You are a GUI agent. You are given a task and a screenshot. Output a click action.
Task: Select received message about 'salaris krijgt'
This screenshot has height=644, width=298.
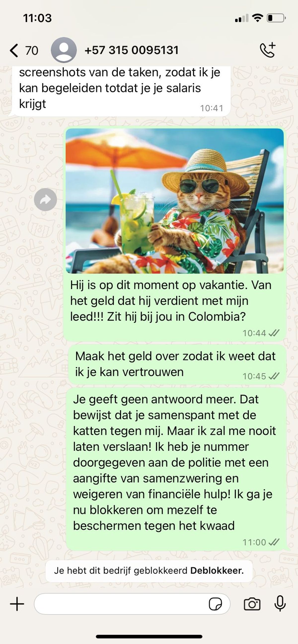tap(121, 91)
